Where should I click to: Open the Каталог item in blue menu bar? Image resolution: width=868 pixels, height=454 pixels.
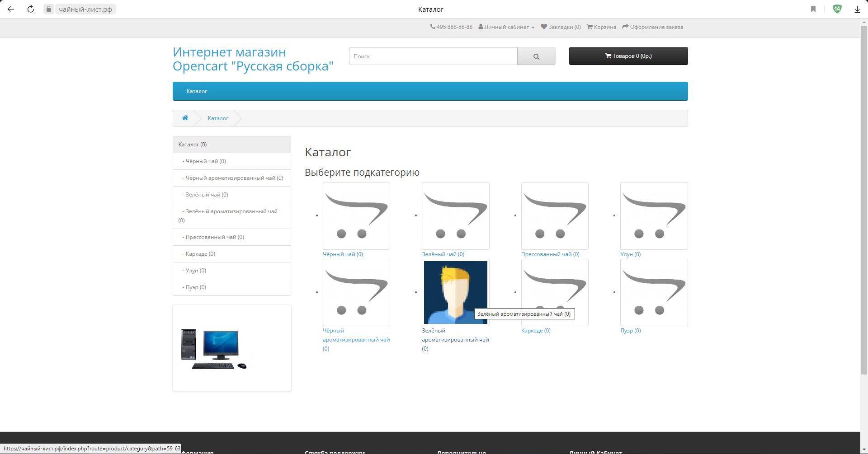click(x=197, y=91)
